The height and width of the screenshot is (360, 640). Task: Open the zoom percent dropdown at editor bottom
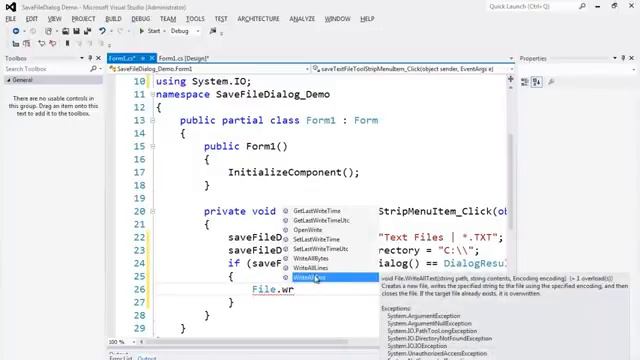[133, 342]
